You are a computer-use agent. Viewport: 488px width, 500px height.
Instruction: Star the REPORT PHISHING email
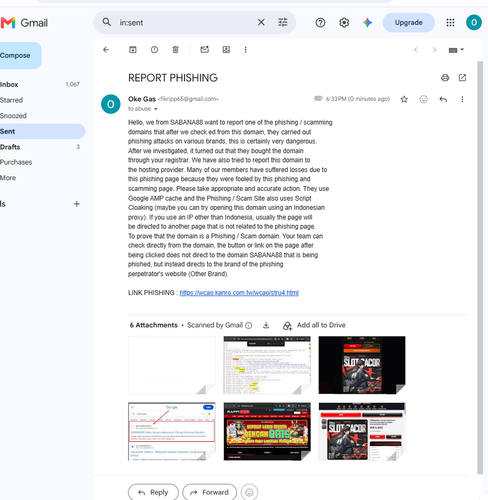pyautogui.click(x=404, y=99)
